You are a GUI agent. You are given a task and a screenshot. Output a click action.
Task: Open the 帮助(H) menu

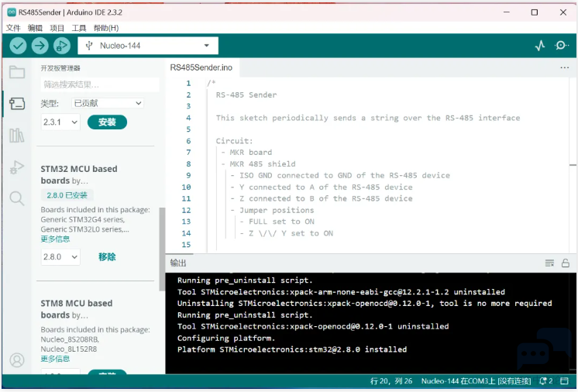click(106, 28)
